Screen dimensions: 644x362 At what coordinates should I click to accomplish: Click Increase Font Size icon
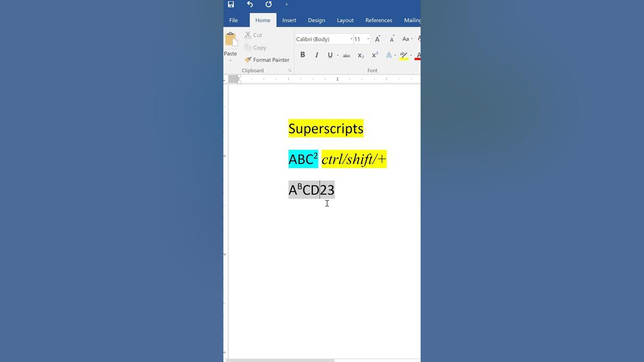click(x=378, y=39)
